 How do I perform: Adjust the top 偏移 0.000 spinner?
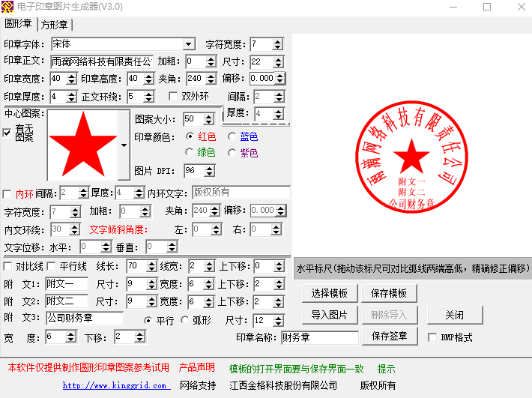[x=280, y=79]
